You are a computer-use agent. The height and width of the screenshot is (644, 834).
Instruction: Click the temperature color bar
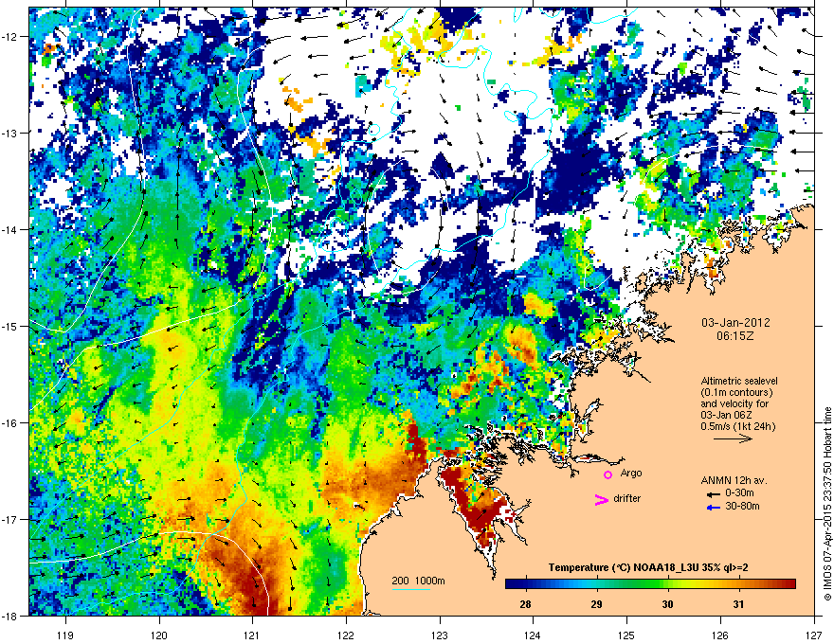(650, 584)
